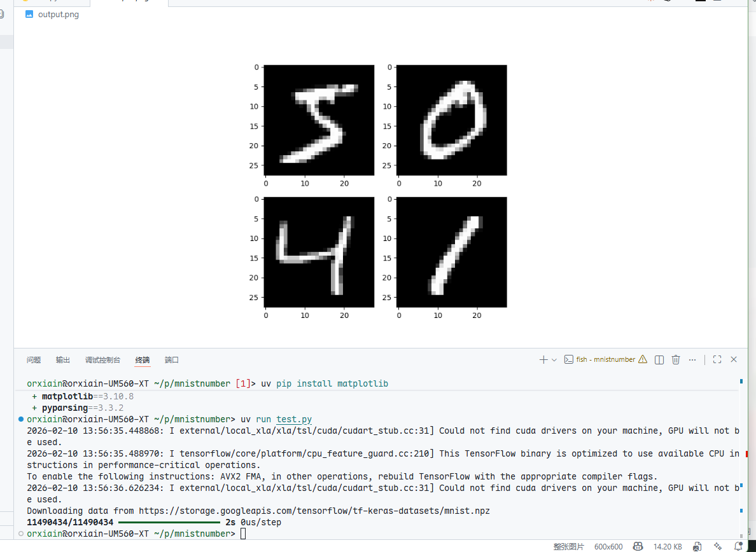Close the bottom terminal panel

(734, 359)
